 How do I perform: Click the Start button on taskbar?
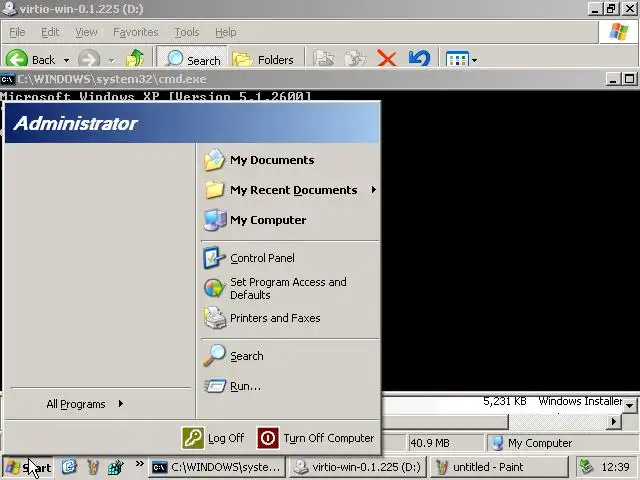coord(28,467)
